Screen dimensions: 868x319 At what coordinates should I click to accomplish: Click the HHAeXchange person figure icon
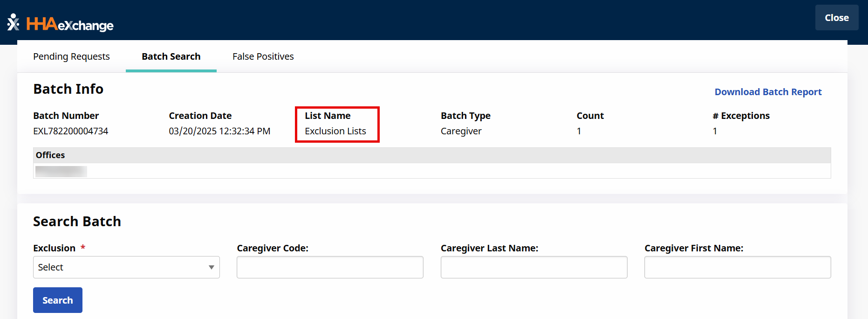point(14,22)
